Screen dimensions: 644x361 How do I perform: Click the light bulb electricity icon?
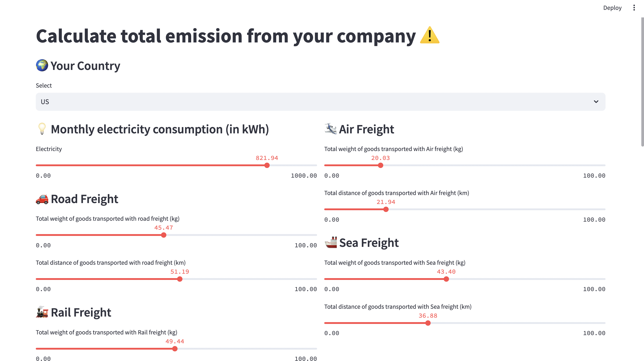click(x=42, y=129)
